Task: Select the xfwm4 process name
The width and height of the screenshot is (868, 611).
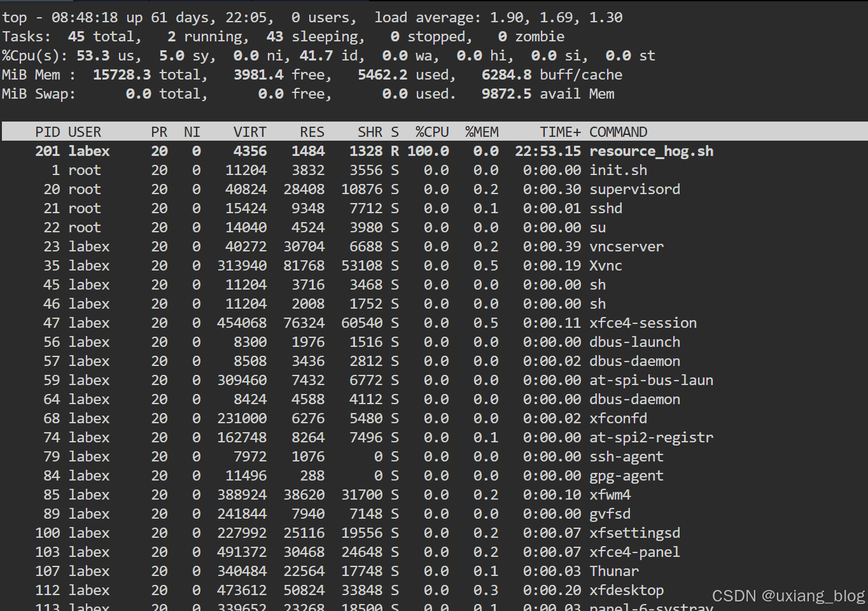Action: (x=610, y=495)
